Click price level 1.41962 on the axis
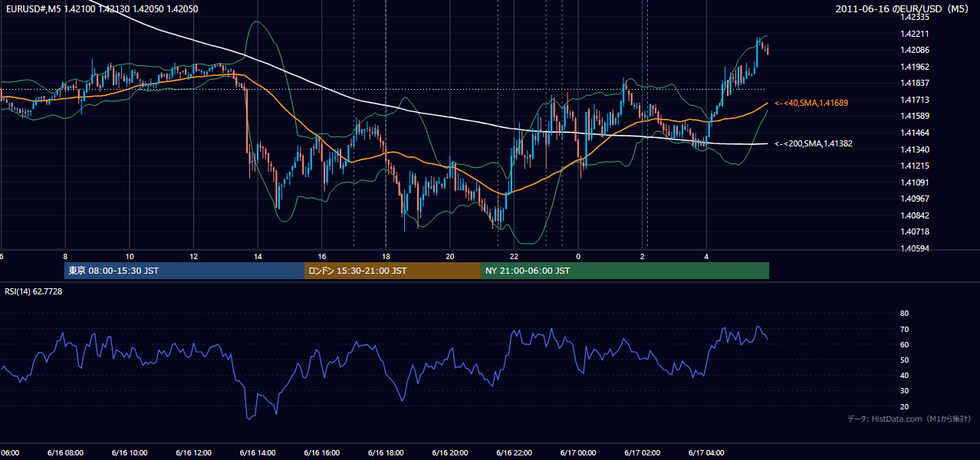This screenshot has height=460, width=980. pos(916,67)
